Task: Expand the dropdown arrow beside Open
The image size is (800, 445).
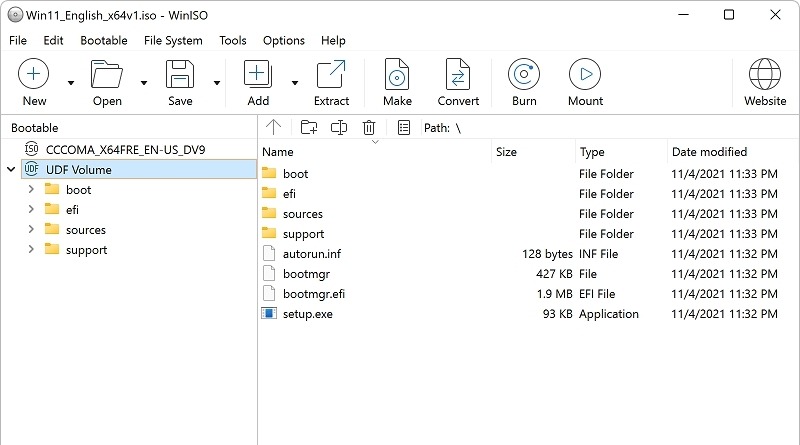Action: (144, 83)
